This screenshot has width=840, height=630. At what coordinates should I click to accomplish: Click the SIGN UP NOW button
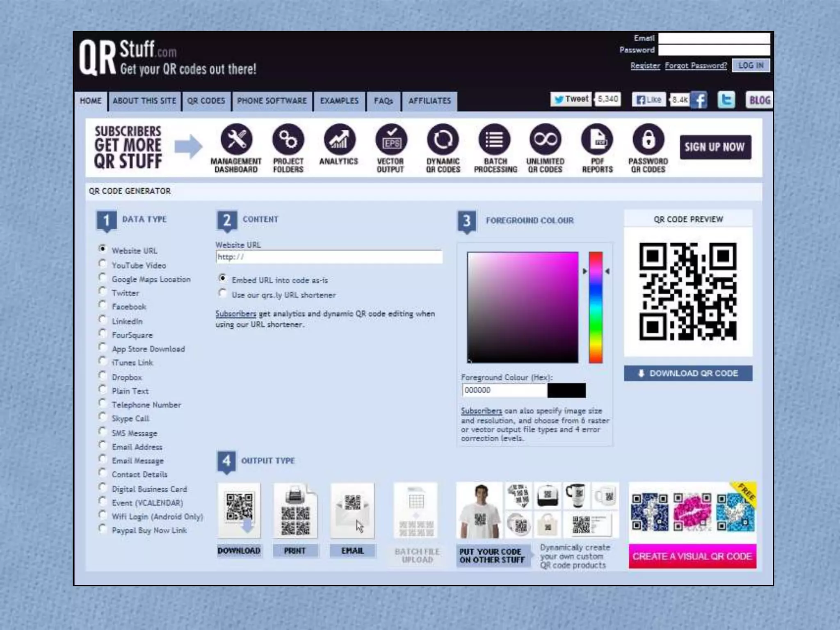[x=715, y=147]
